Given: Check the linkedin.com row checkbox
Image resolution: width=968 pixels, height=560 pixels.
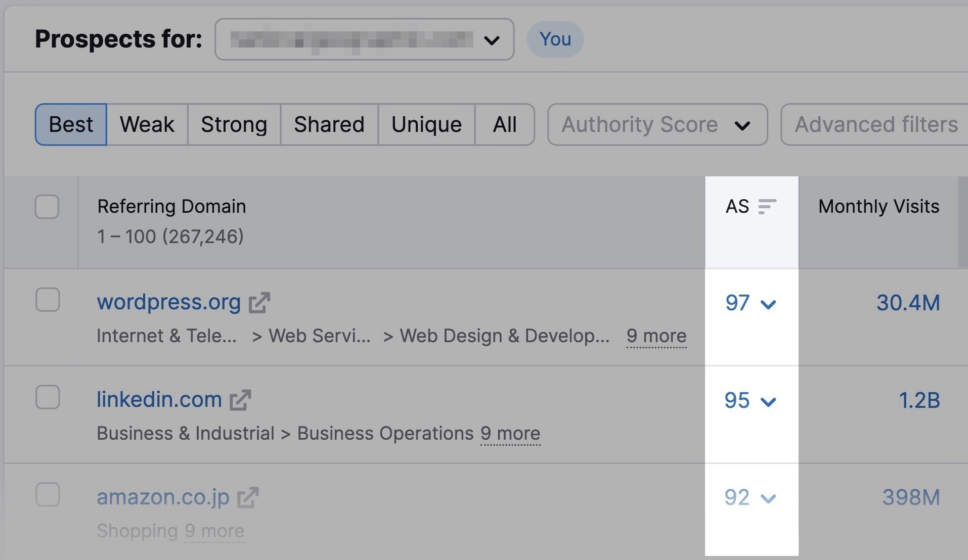Looking at the screenshot, I should (48, 397).
